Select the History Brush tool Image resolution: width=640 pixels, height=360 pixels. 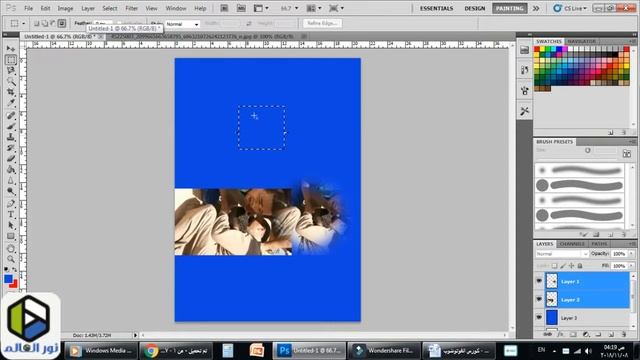(x=11, y=148)
